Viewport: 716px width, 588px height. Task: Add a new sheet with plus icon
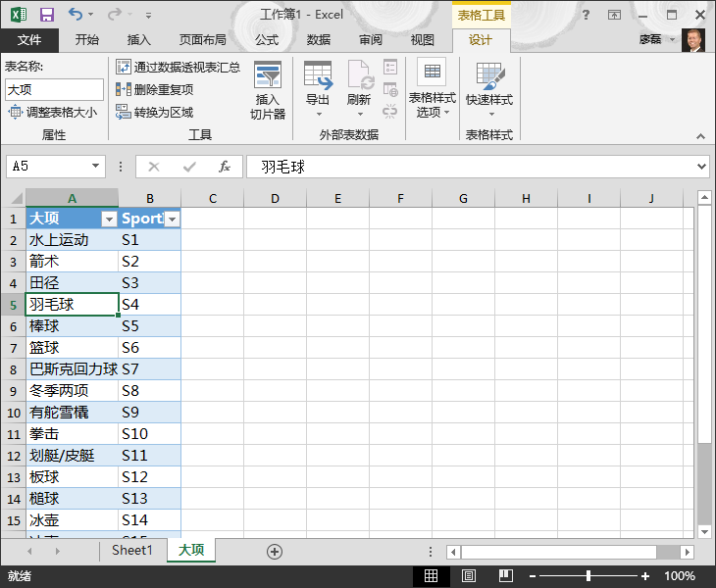tap(275, 552)
